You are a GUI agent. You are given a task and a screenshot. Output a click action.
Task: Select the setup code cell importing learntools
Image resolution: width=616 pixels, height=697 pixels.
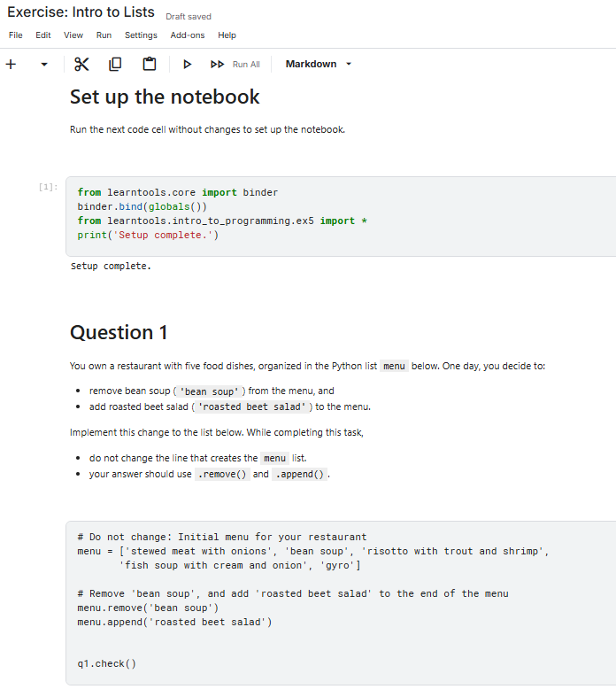pos(336,214)
